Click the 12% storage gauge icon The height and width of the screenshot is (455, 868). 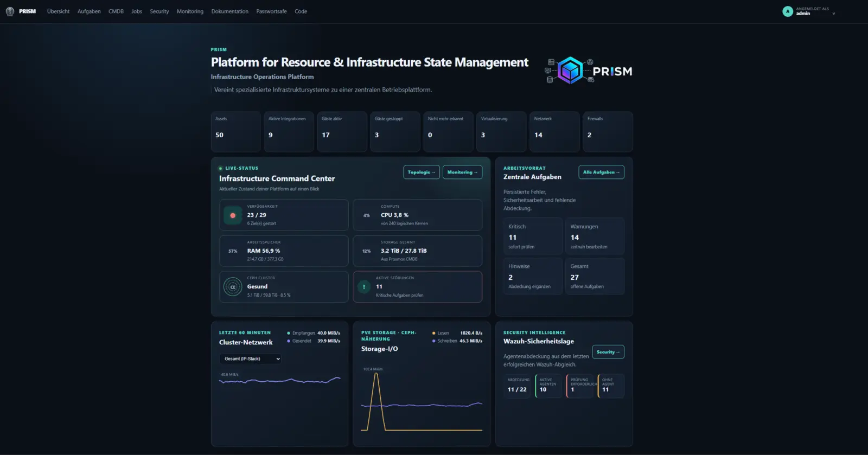[x=366, y=251]
